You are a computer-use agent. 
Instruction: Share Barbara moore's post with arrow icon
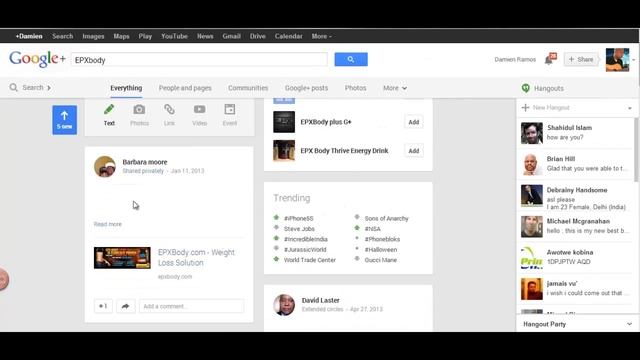(126, 306)
